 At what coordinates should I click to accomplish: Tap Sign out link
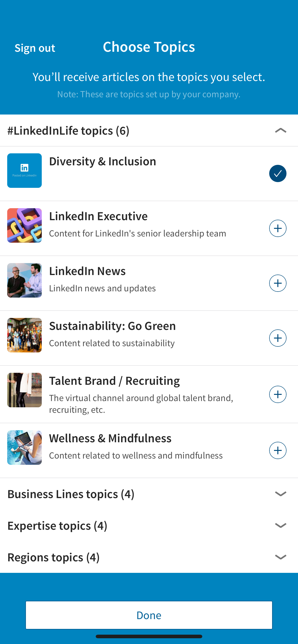(35, 48)
